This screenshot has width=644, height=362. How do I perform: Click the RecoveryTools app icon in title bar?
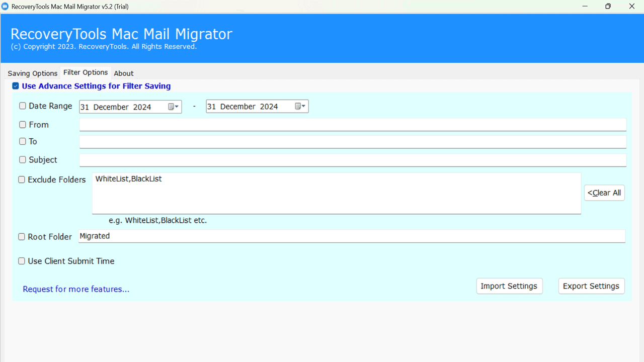point(5,7)
